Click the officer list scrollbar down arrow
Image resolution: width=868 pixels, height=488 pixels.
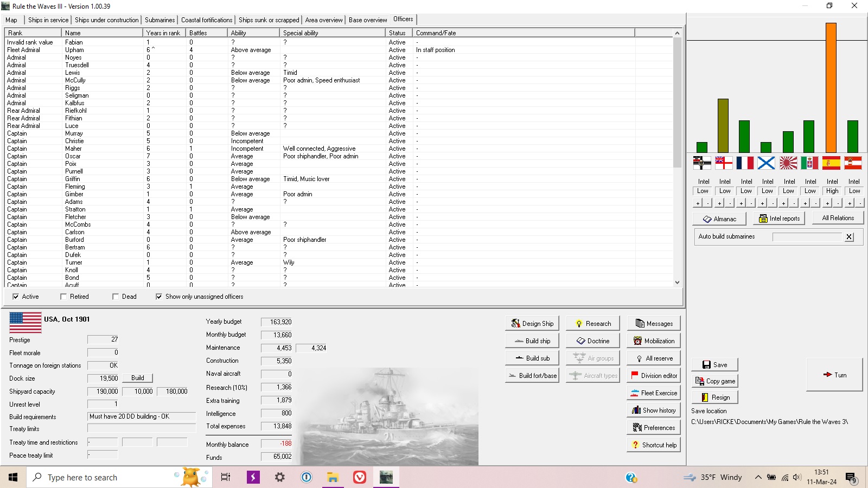tap(677, 282)
